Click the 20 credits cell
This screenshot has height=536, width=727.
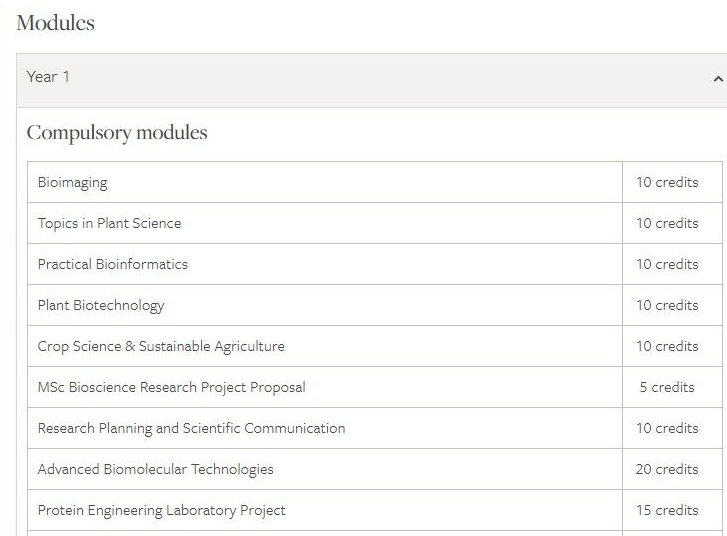pyautogui.click(x=667, y=470)
